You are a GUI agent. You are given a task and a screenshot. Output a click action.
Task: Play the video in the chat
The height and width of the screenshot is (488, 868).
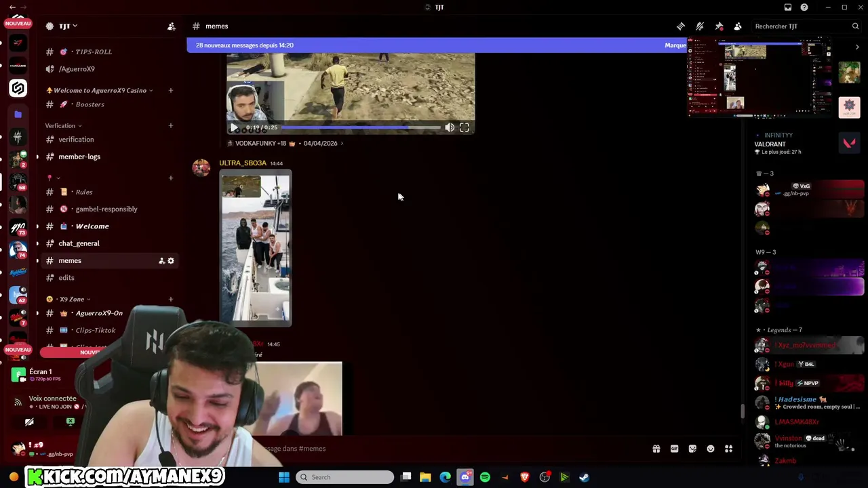[x=234, y=127]
